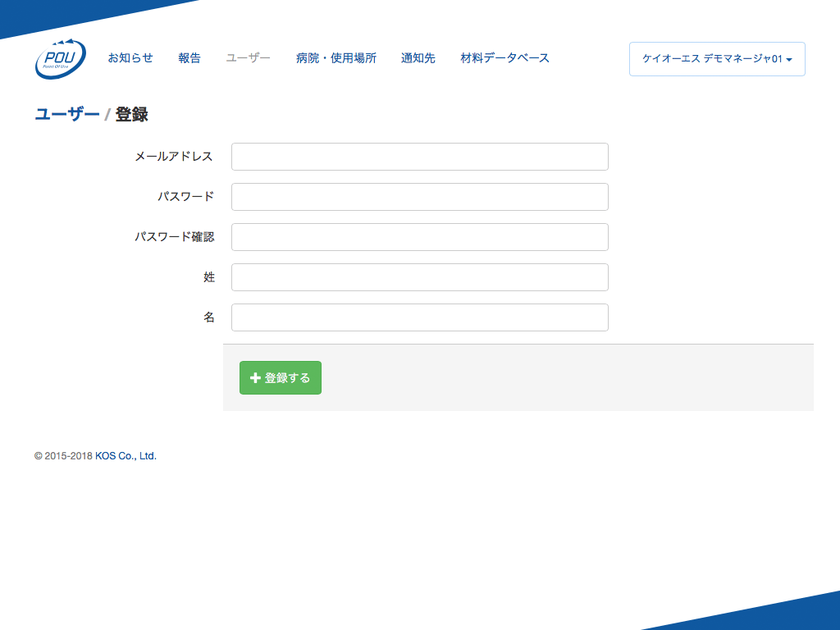Viewport: 840px width, 630px height.
Task: Expand the ケイオーエス デモマネージャ01 account dropdown
Action: click(717, 59)
